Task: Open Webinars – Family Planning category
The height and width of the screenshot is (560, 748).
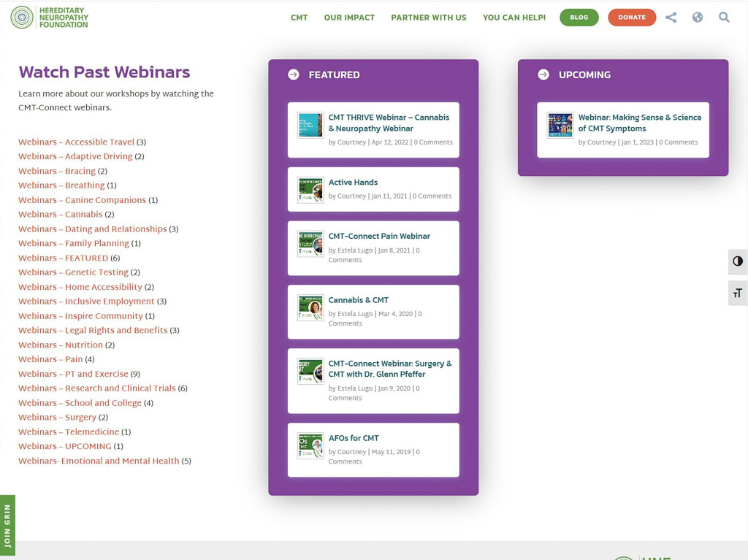Action: [74, 243]
